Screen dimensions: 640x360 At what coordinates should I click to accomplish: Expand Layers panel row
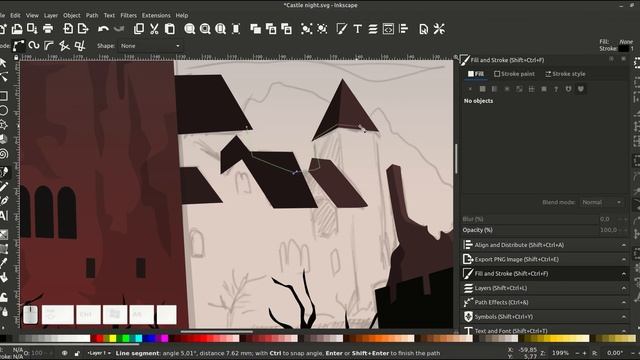pos(545,288)
